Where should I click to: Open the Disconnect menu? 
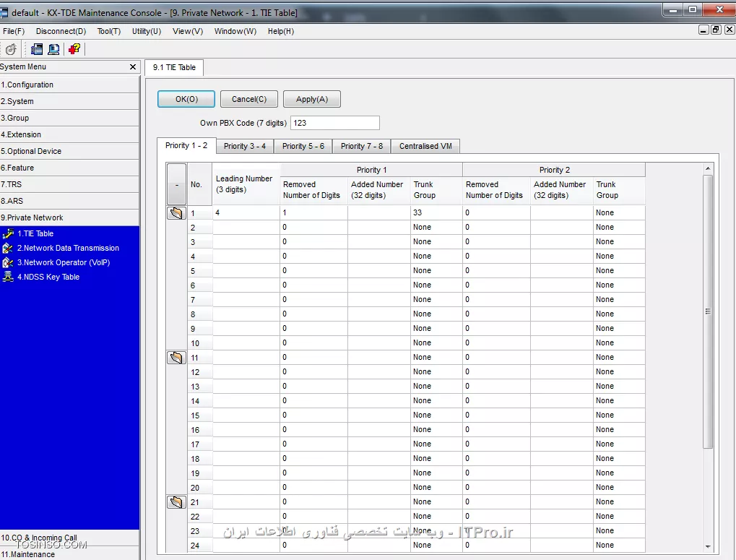coord(61,31)
